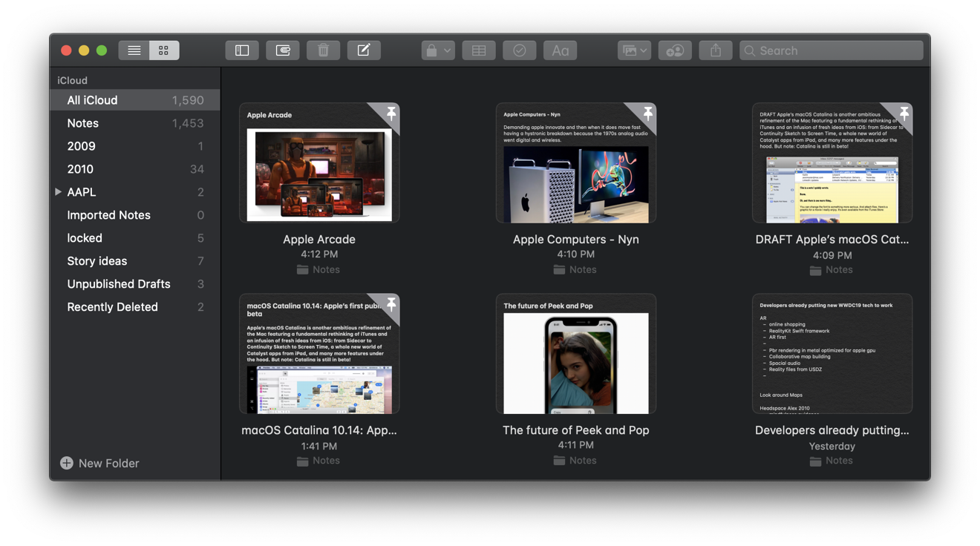This screenshot has width=980, height=546.
Task: Click the Apple Arcade title below thumbnail
Action: pyautogui.click(x=319, y=240)
